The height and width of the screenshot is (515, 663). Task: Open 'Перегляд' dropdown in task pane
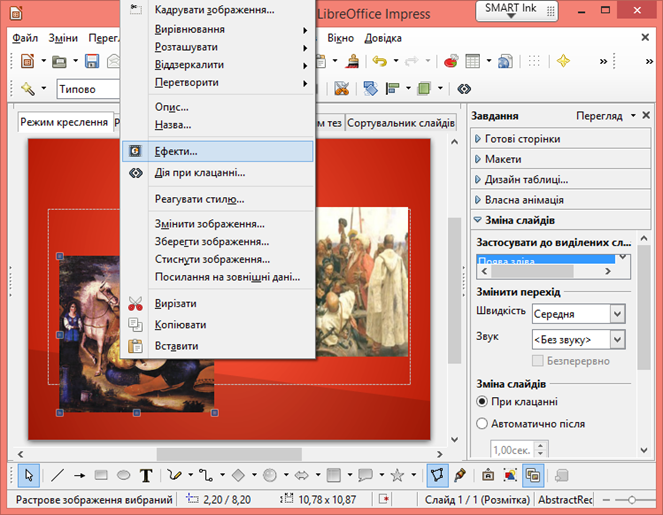click(x=605, y=115)
